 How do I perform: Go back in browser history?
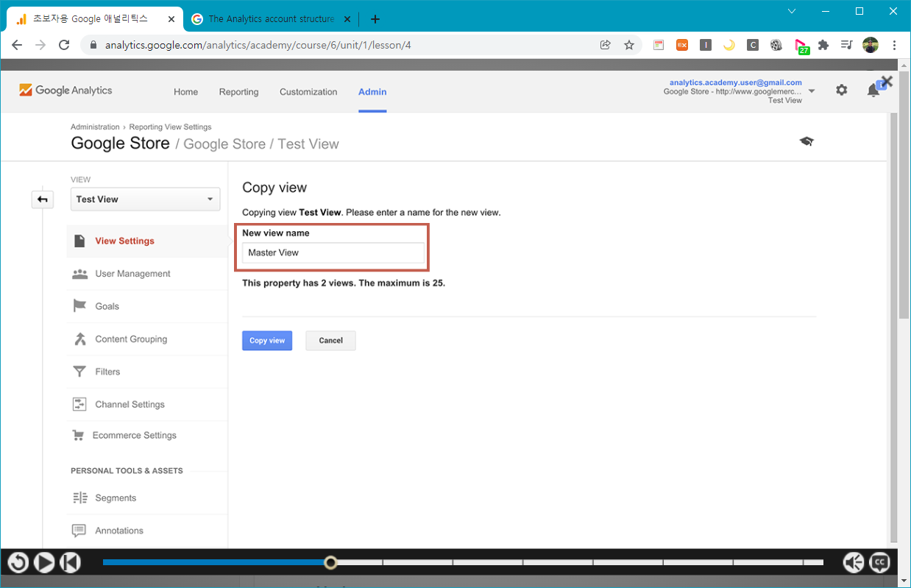point(17,45)
